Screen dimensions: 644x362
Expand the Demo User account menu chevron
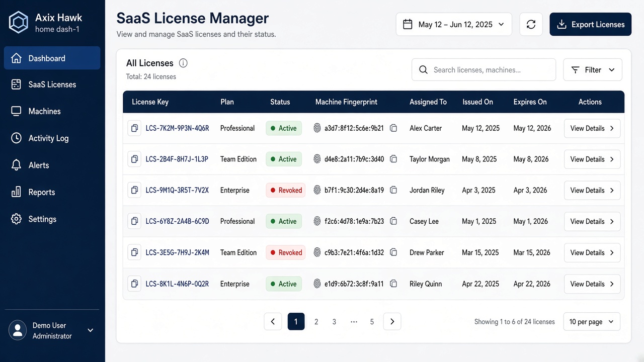[x=91, y=330]
